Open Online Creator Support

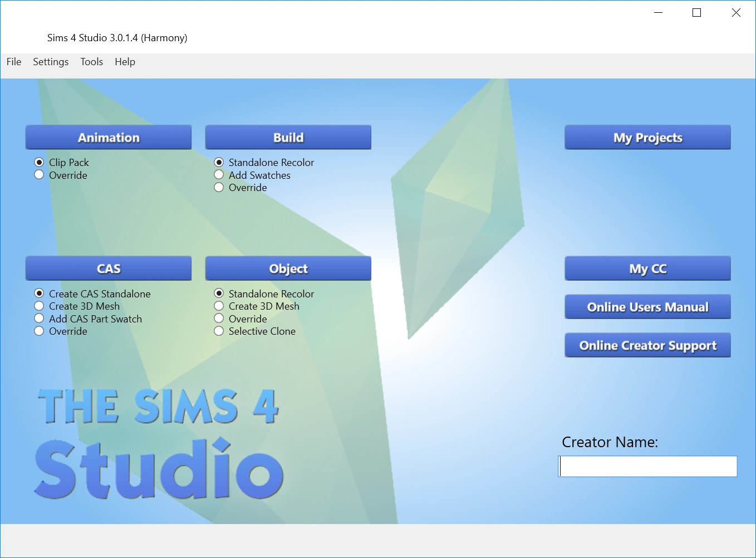pyautogui.click(x=648, y=345)
